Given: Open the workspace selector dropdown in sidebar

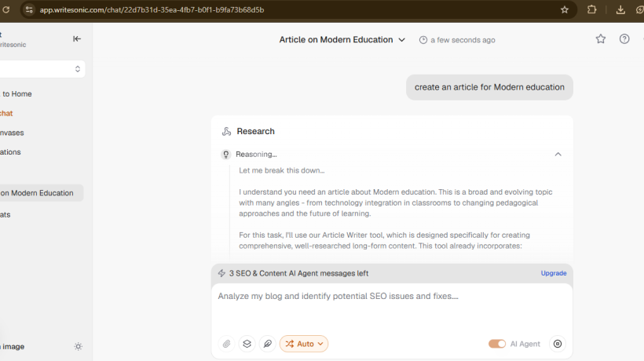Looking at the screenshot, I should pyautogui.click(x=42, y=69).
